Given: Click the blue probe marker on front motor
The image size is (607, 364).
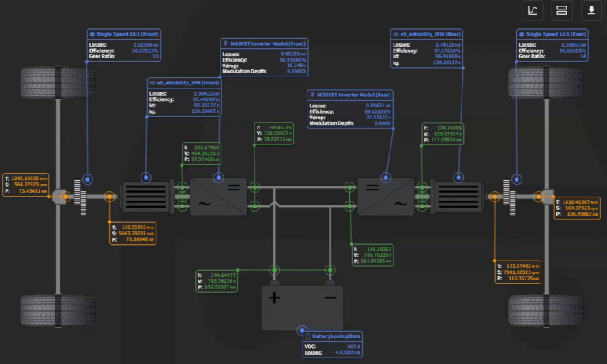Looking at the screenshot, I should pos(145,178).
